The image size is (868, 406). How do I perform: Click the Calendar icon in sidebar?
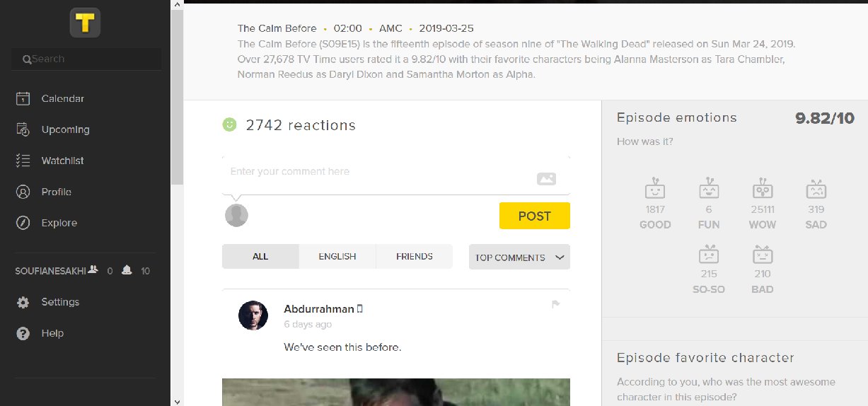tap(23, 98)
